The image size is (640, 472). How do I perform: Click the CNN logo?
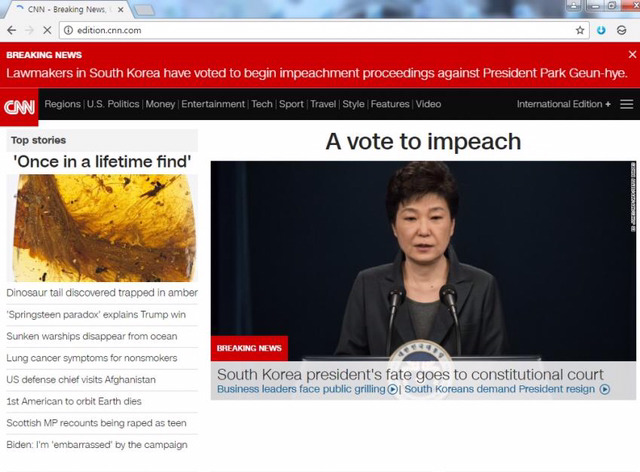click(x=19, y=105)
